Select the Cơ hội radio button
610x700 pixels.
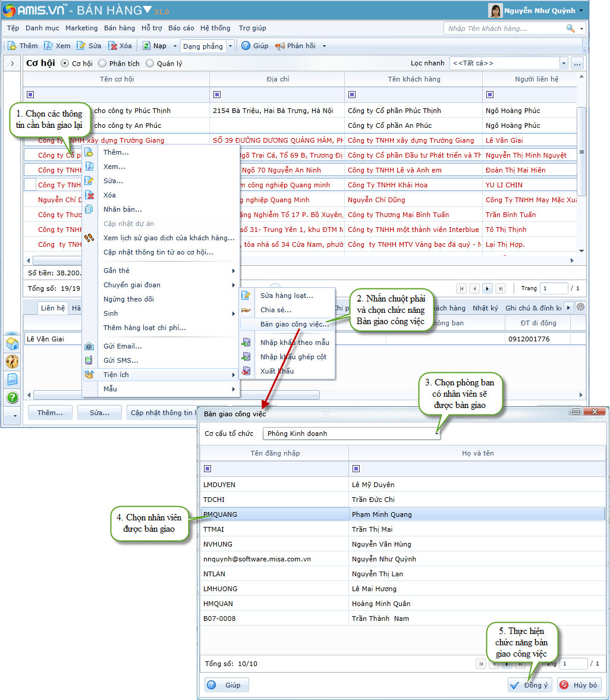65,63
